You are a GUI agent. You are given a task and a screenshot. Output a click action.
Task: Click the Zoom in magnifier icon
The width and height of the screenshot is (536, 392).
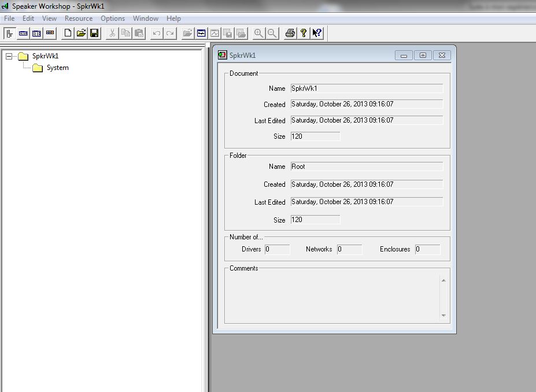(x=259, y=33)
